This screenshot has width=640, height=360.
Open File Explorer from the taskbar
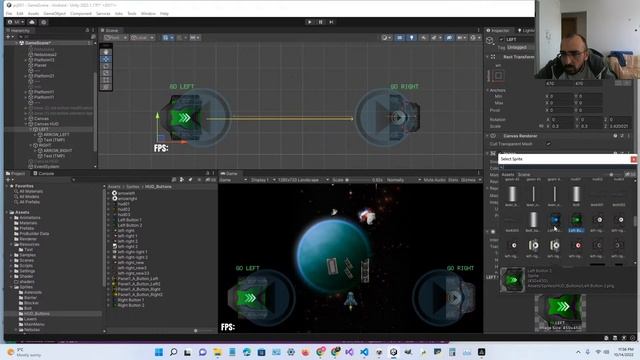coord(217,352)
